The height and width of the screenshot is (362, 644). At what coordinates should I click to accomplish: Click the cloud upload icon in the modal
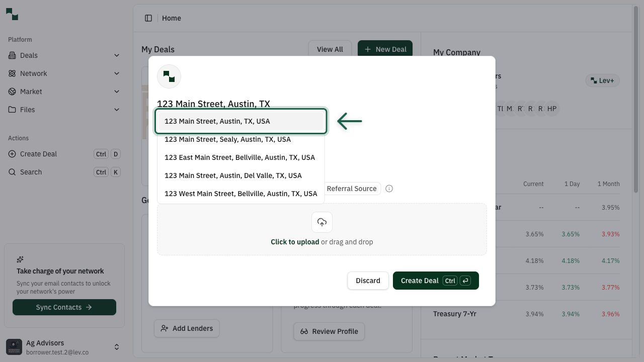coord(321,222)
